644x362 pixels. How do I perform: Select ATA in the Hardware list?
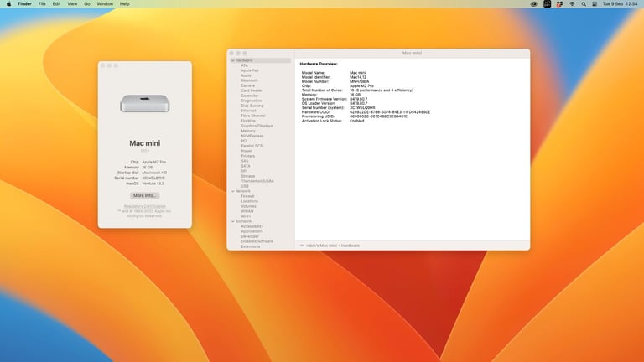point(244,65)
